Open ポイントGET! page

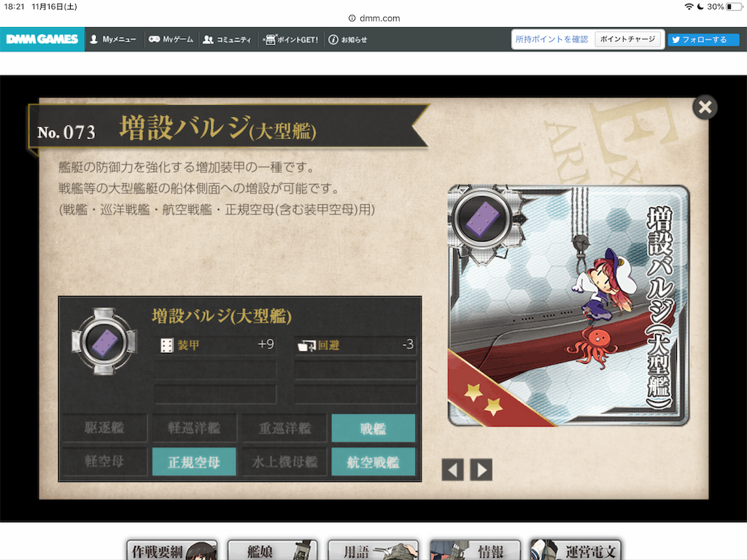tap(290, 39)
